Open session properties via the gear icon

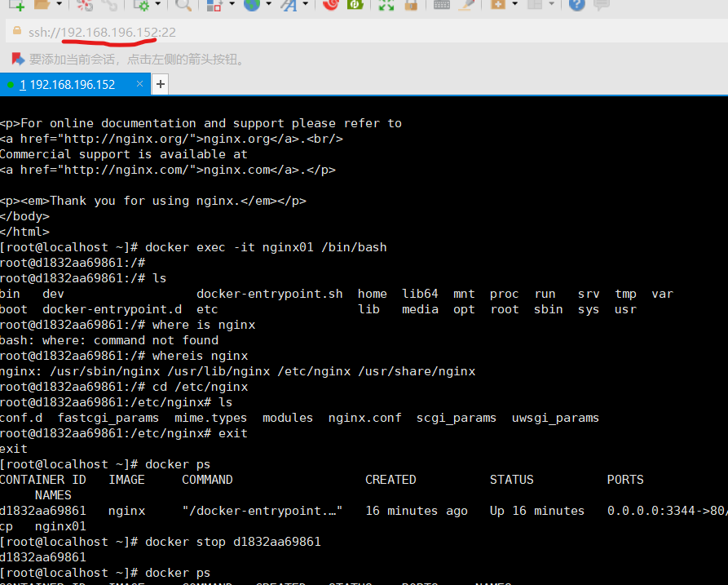click(x=142, y=5)
